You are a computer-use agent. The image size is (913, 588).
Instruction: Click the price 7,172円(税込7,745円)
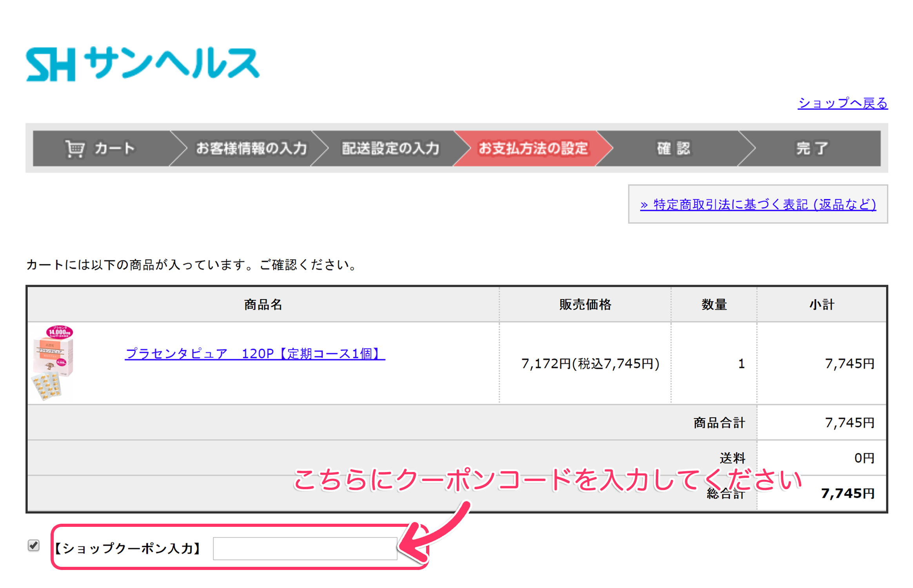(590, 364)
